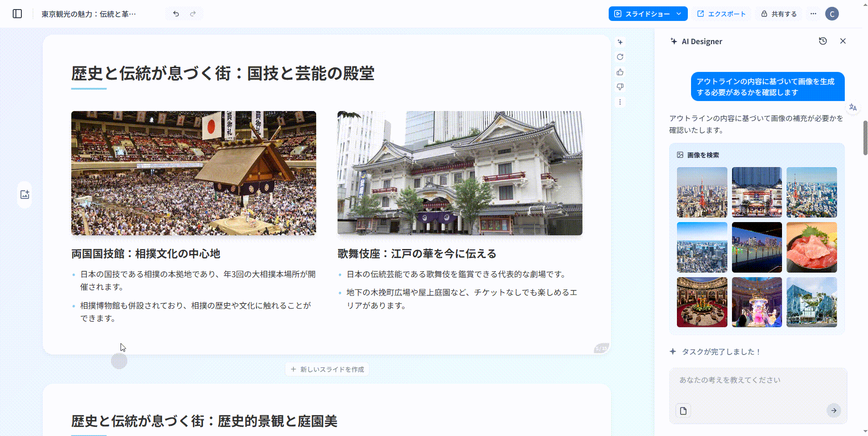This screenshot has height=436, width=868.
Task: Click the attach file icon in chat box
Action: click(683, 411)
